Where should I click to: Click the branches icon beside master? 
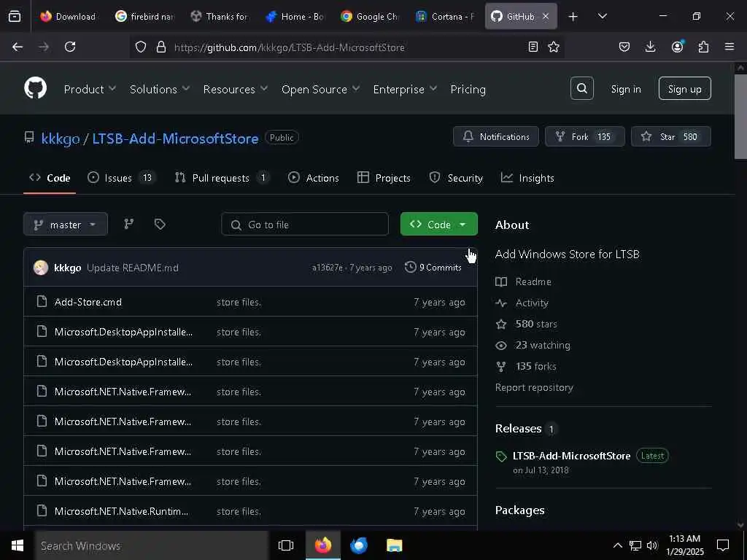pos(128,224)
